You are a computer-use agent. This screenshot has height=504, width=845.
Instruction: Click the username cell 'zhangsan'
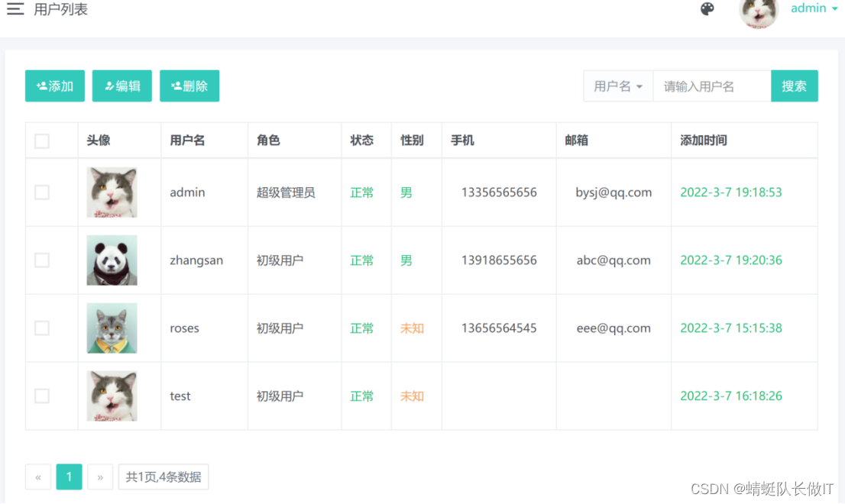pos(196,260)
